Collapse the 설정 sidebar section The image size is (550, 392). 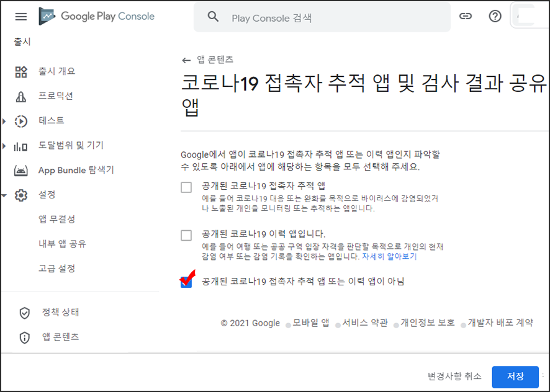5,195
